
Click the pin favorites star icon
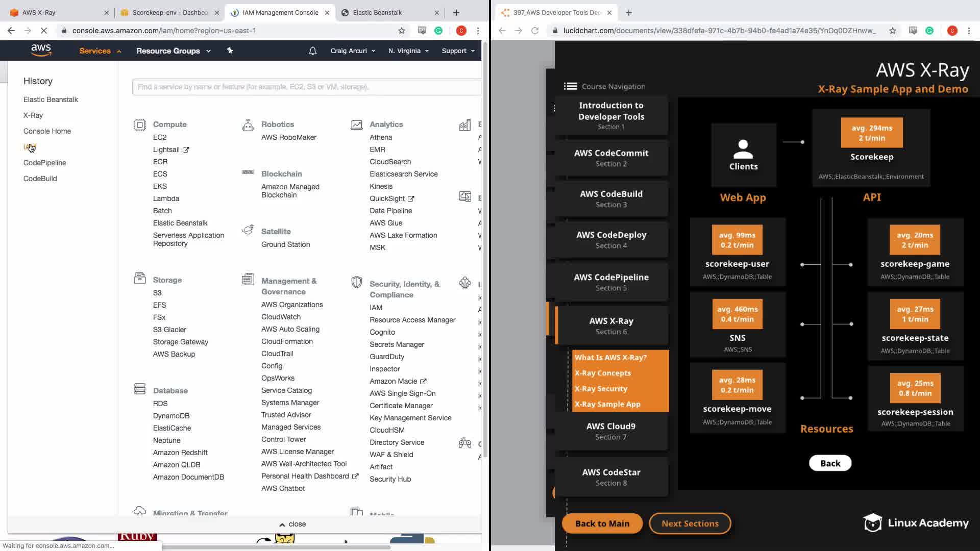tap(230, 51)
